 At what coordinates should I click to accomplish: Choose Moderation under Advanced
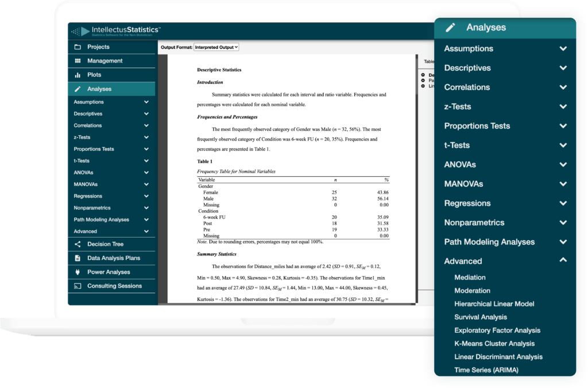(472, 290)
